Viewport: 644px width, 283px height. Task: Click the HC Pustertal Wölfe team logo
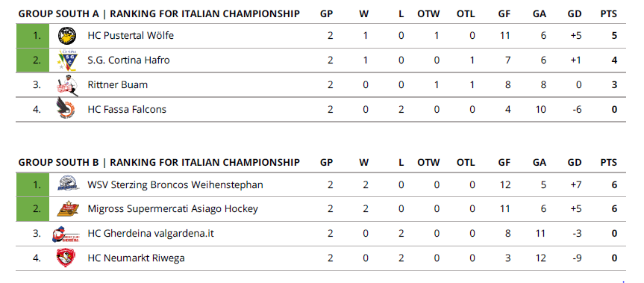tap(66, 36)
